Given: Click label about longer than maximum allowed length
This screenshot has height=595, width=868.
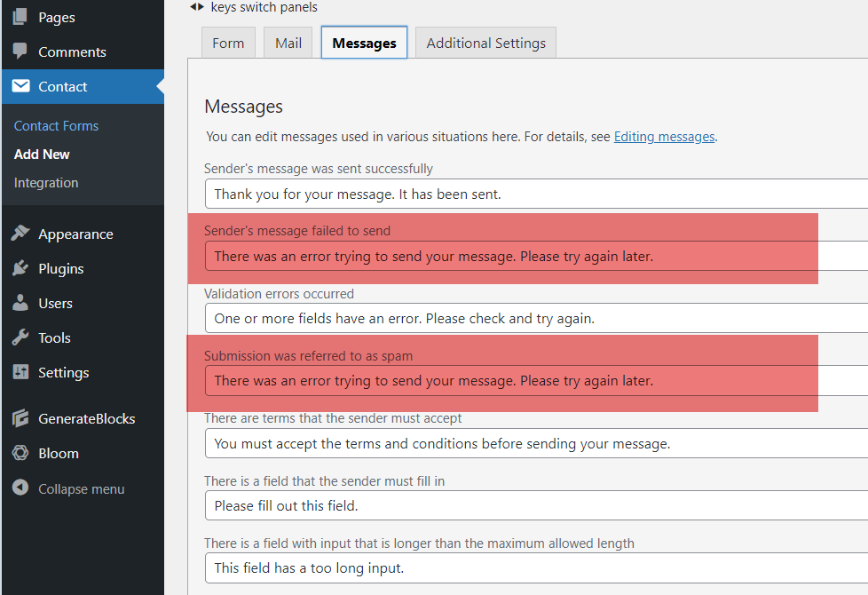Looking at the screenshot, I should (419, 543).
